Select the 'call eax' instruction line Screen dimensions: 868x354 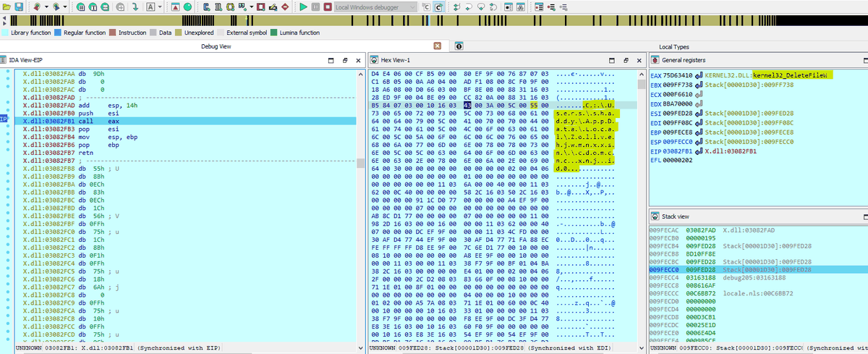pos(187,121)
